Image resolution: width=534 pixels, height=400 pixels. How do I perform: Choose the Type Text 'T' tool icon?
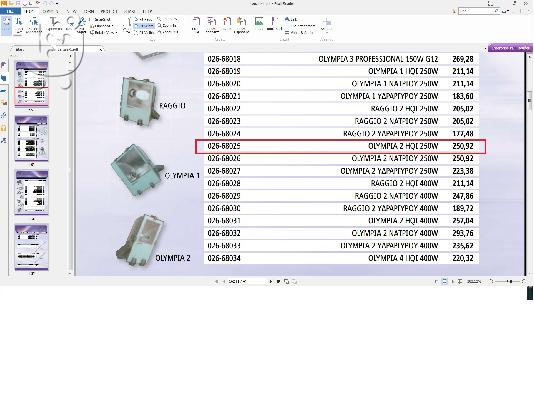click(54, 22)
